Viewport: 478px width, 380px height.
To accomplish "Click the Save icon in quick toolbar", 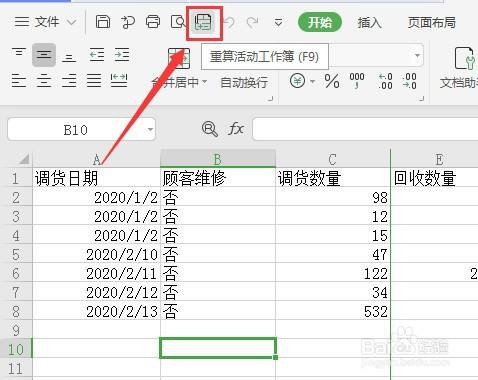I will pos(103,22).
